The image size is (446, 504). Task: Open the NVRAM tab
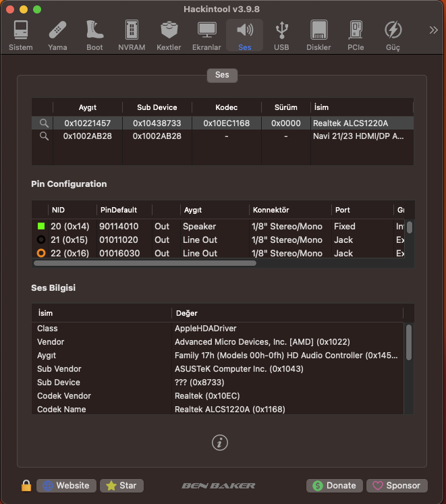click(x=132, y=35)
